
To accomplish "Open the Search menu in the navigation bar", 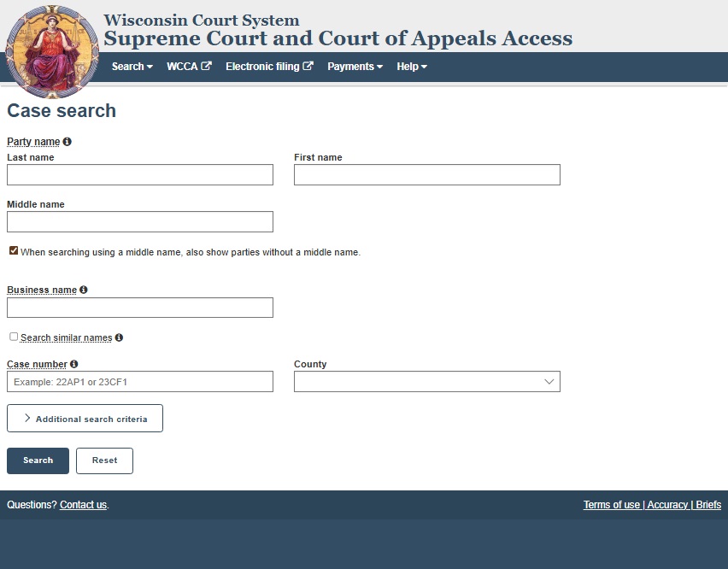I will (x=132, y=67).
